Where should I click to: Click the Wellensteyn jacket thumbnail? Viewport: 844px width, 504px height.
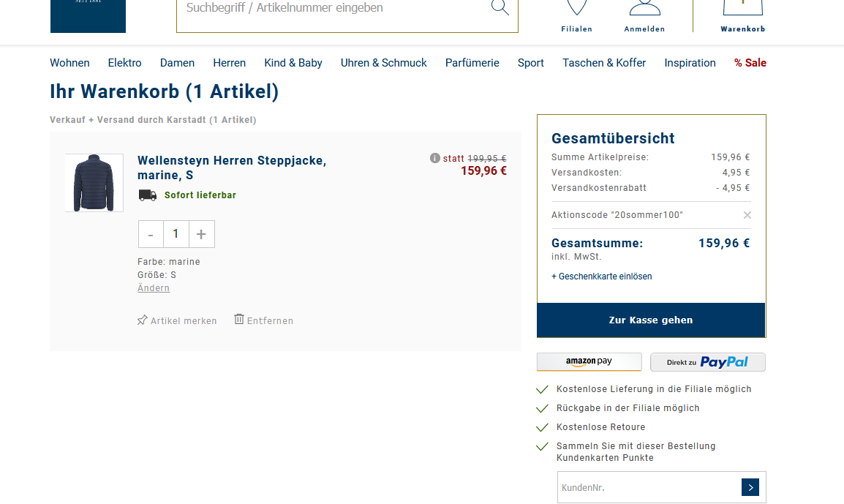coord(94,183)
